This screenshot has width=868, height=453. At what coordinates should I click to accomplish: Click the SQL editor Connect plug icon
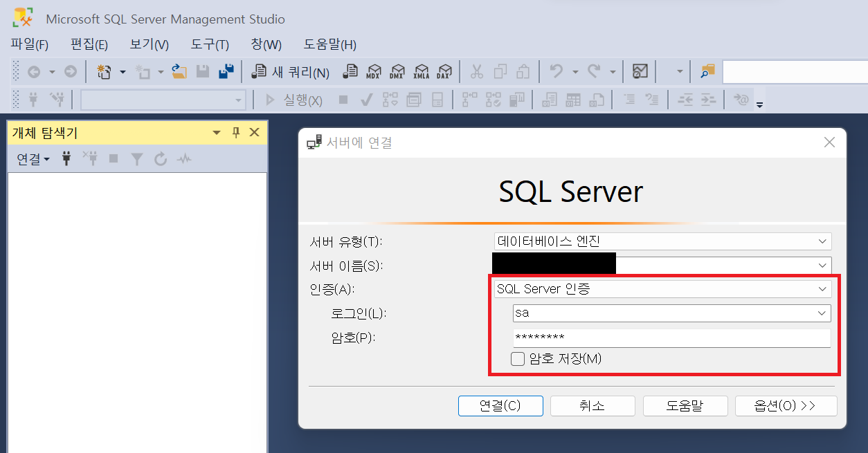coord(33,100)
